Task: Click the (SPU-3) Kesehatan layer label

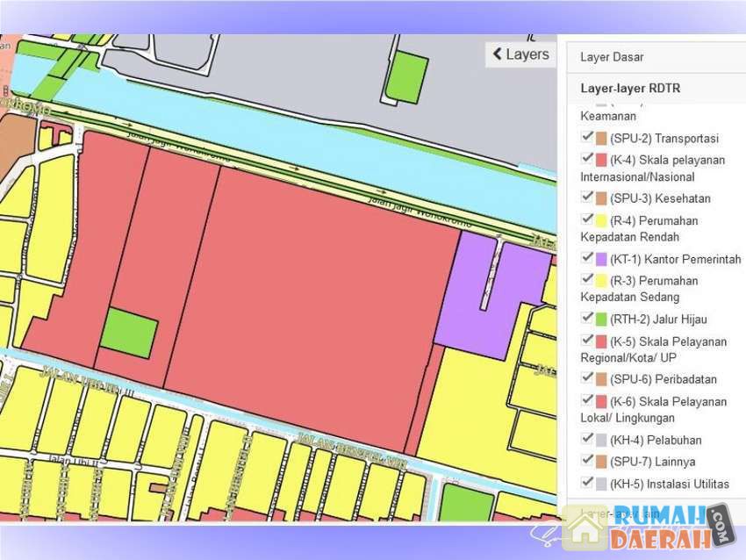Action: pyautogui.click(x=660, y=198)
